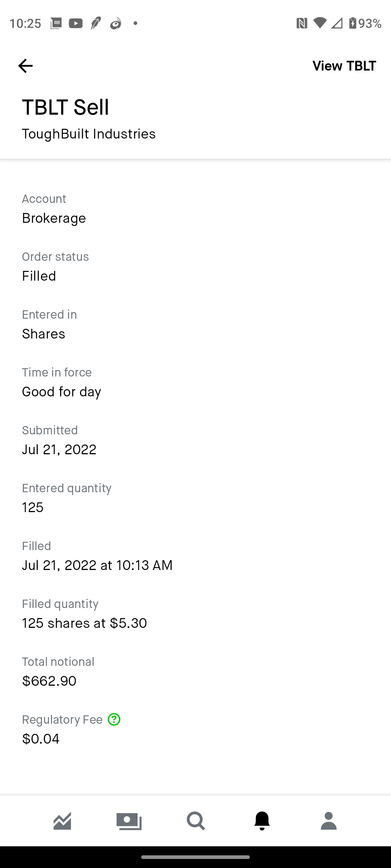Tap the Total notional $662.90 value
The image size is (391, 868).
pos(49,681)
